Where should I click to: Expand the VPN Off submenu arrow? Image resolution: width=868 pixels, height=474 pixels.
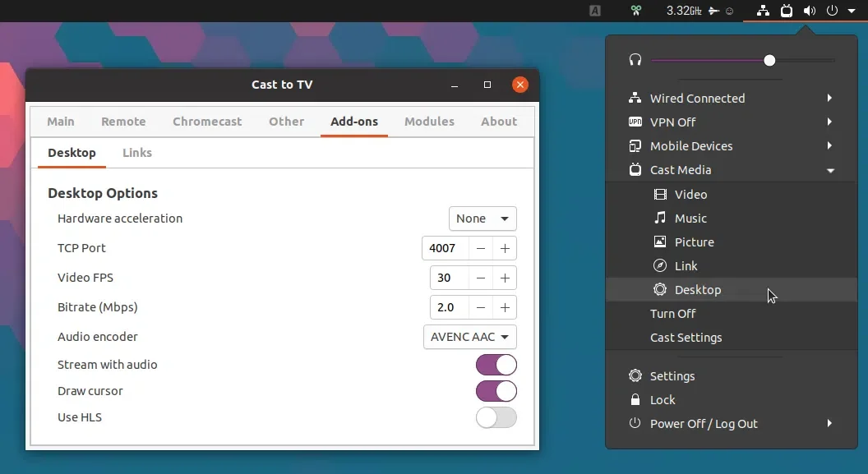[x=829, y=122]
